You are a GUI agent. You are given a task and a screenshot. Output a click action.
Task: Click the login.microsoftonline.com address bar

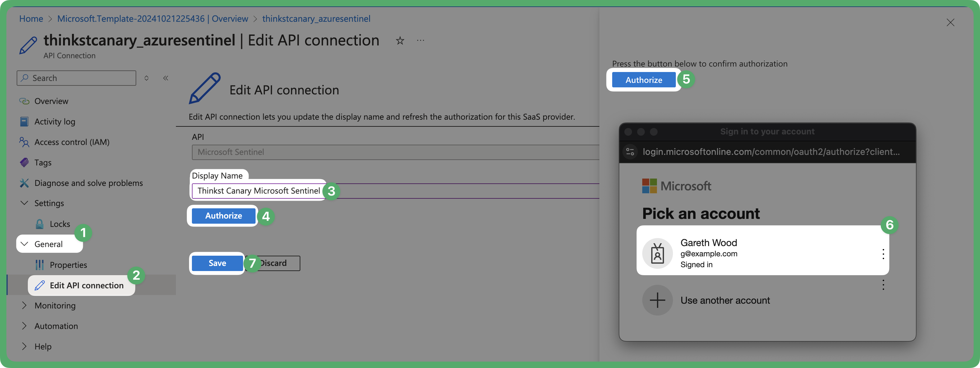tap(771, 152)
